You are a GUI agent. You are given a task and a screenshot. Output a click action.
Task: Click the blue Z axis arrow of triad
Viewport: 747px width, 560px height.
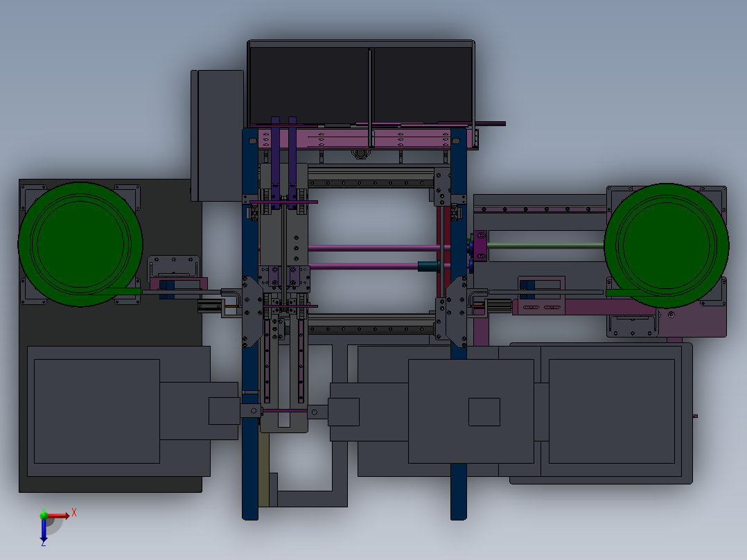[x=44, y=530]
